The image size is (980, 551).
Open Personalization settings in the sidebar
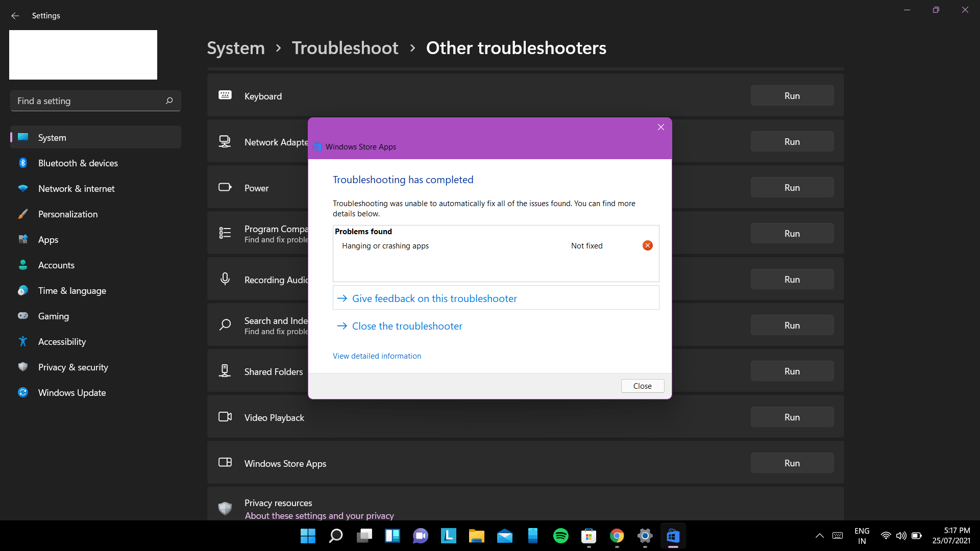[68, 214]
